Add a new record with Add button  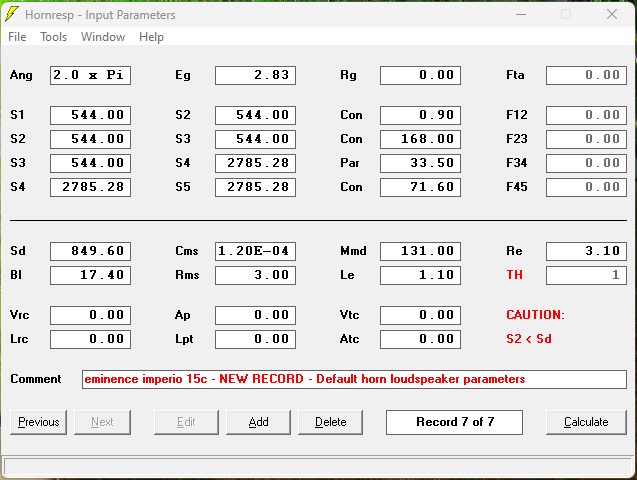pyautogui.click(x=258, y=422)
